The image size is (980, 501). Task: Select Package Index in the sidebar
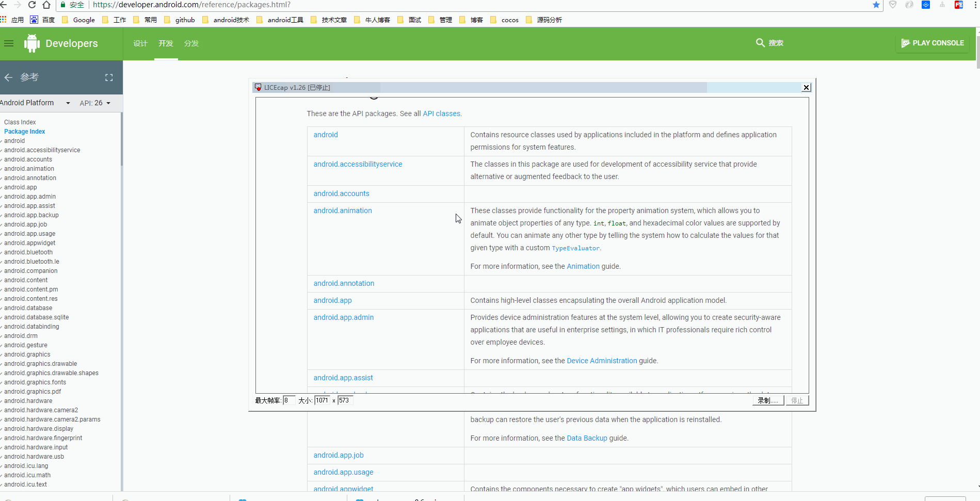click(x=25, y=132)
